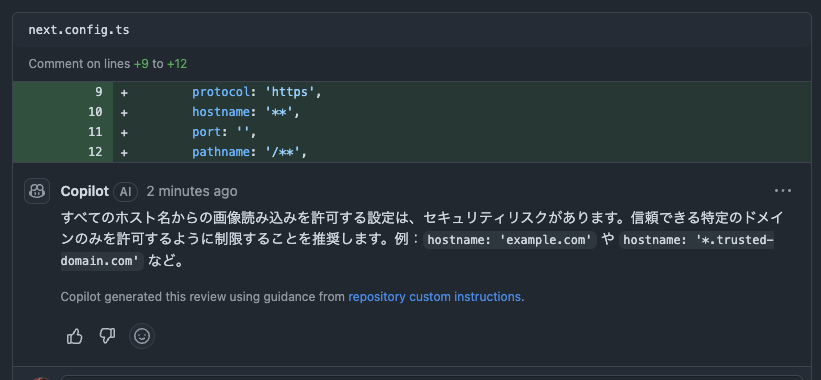Click the hostname: '**' code line
This screenshot has height=380, width=821.
[x=246, y=112]
